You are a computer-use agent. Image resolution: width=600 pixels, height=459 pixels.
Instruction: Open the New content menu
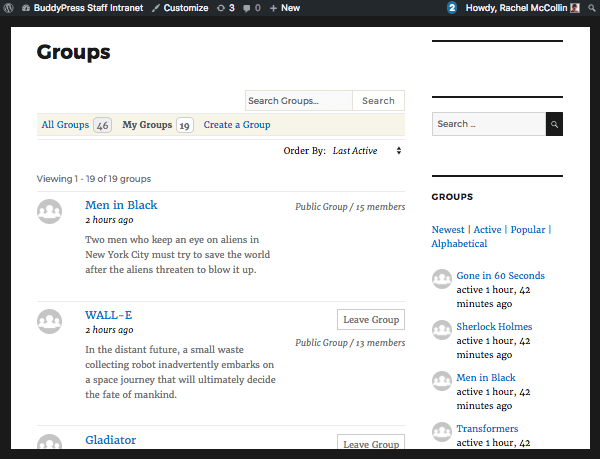click(285, 8)
